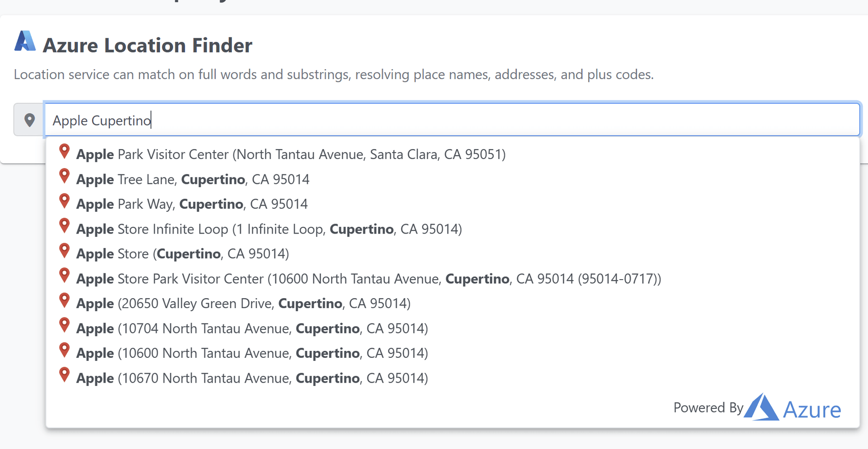Click the pin beside Apple Store Infinite Loop
This screenshot has width=868, height=449.
[x=65, y=225]
